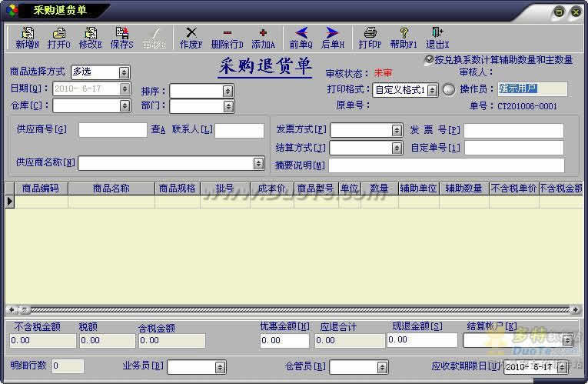Minimize the window with round yellow button
Screen dimensions: 588x384
point(559,12)
